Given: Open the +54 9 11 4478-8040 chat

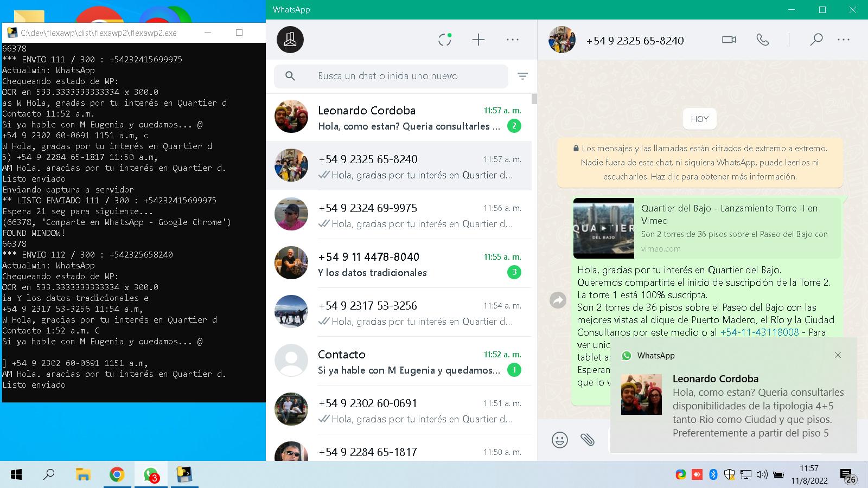Looking at the screenshot, I should coord(399,264).
